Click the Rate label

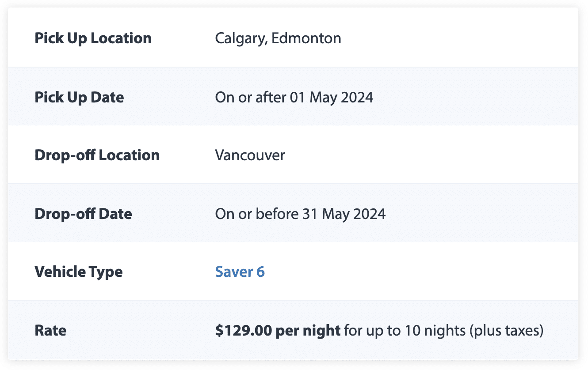50,330
